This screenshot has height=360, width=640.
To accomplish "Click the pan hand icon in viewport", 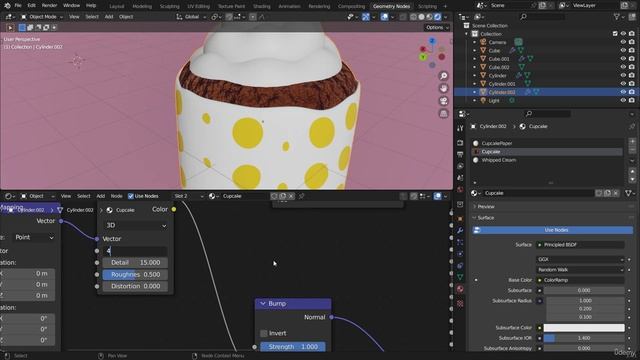I will point(443,88).
